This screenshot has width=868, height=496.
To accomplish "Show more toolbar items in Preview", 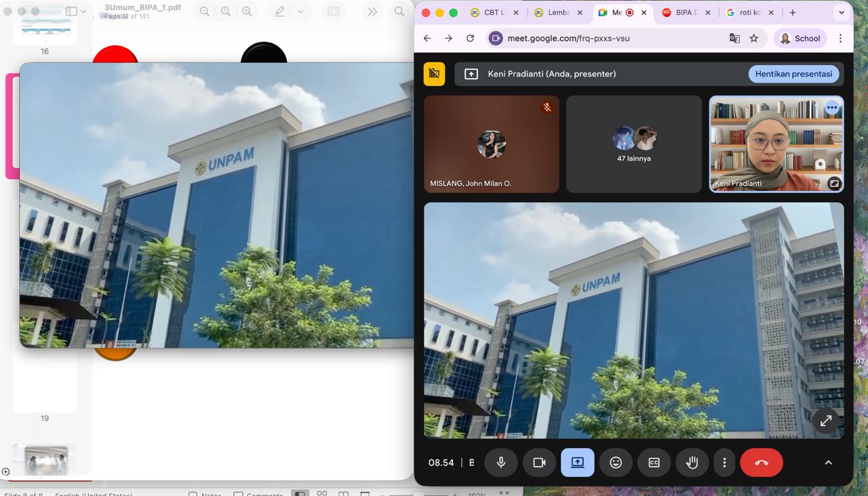I will [x=372, y=12].
